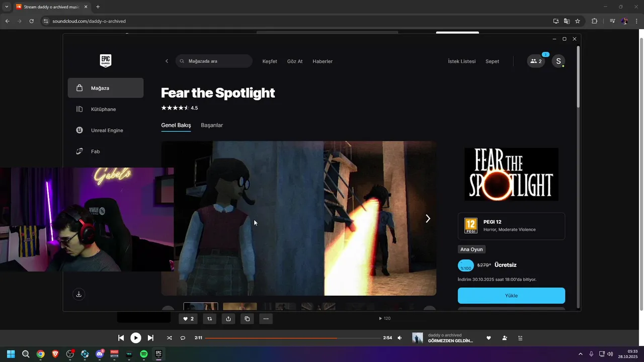Open the SoundCloud next-up queue
This screenshot has height=362, width=644.
520,338
